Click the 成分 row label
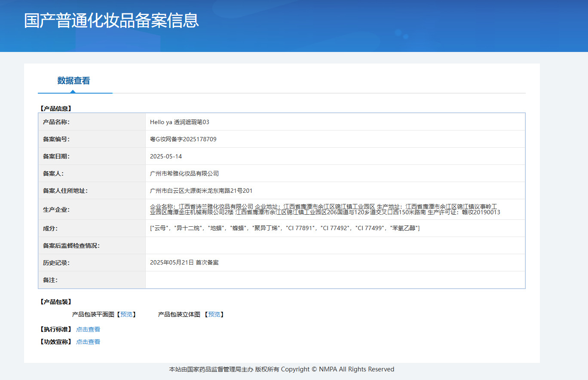The image size is (588, 380). [x=50, y=228]
